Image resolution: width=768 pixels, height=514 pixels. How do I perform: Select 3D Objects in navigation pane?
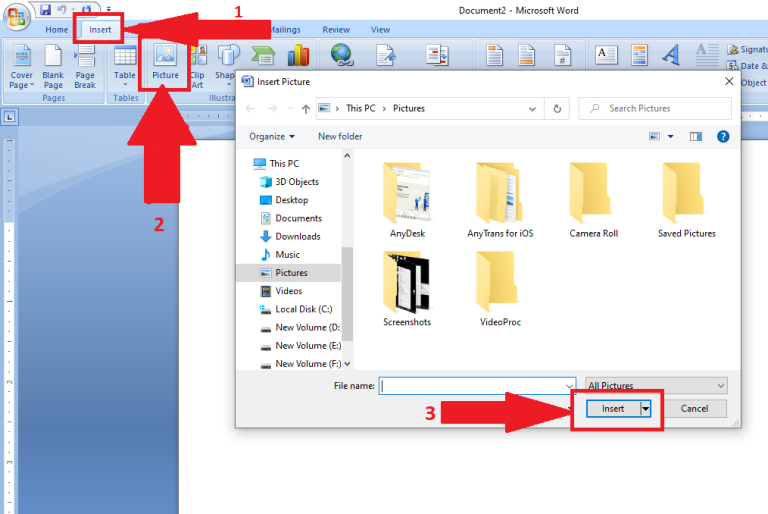[289, 181]
